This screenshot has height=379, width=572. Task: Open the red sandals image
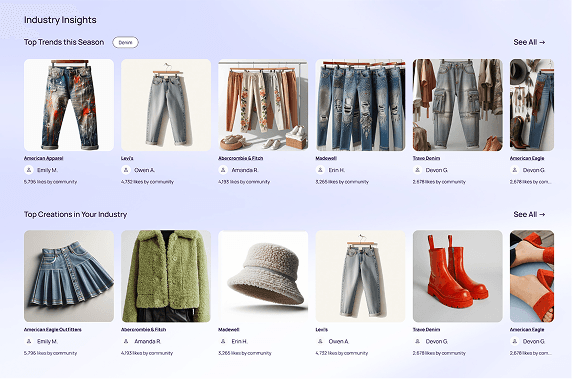click(532, 276)
